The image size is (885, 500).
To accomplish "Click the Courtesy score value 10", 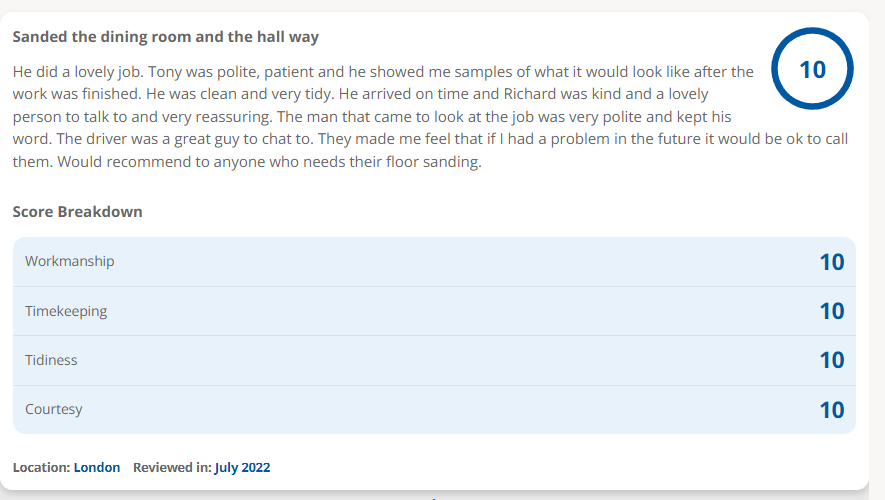I will (x=831, y=410).
